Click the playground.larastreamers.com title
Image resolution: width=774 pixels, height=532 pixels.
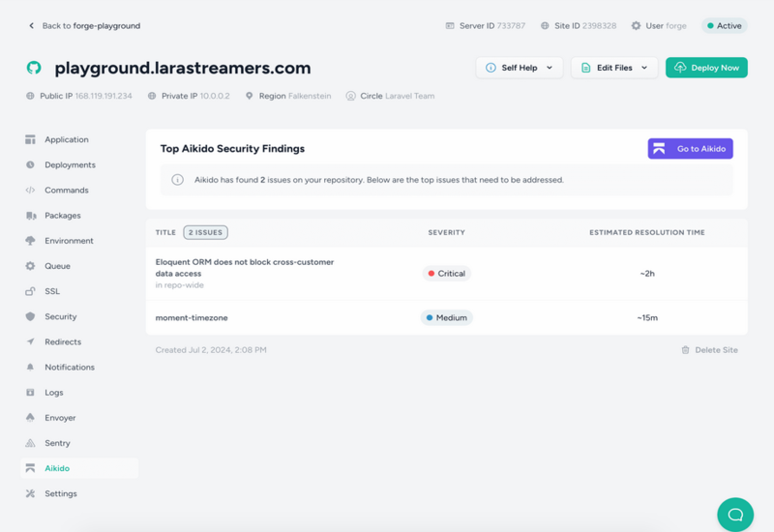point(183,68)
